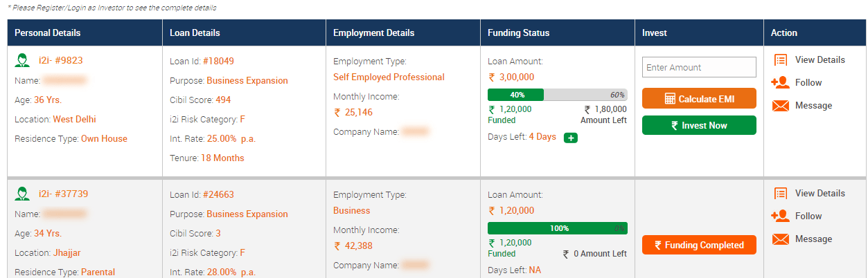
Task: Click the green borrower avatar beside i2i- #9823
Action: tap(22, 60)
